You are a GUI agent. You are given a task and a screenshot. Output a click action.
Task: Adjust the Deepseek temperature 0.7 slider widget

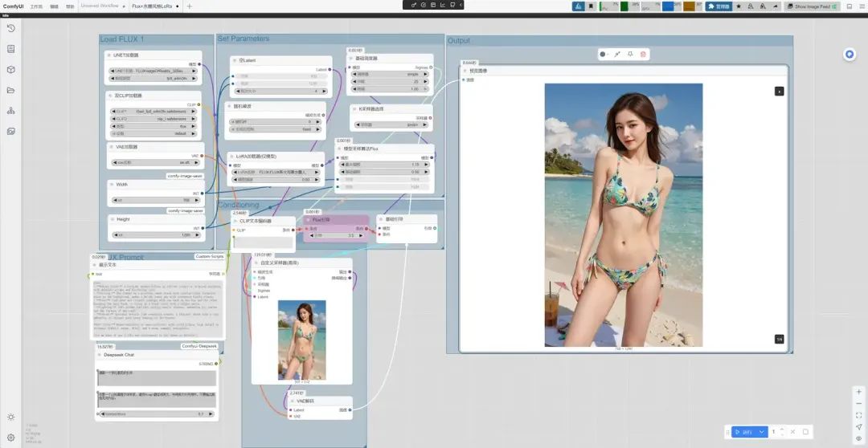[156, 413]
